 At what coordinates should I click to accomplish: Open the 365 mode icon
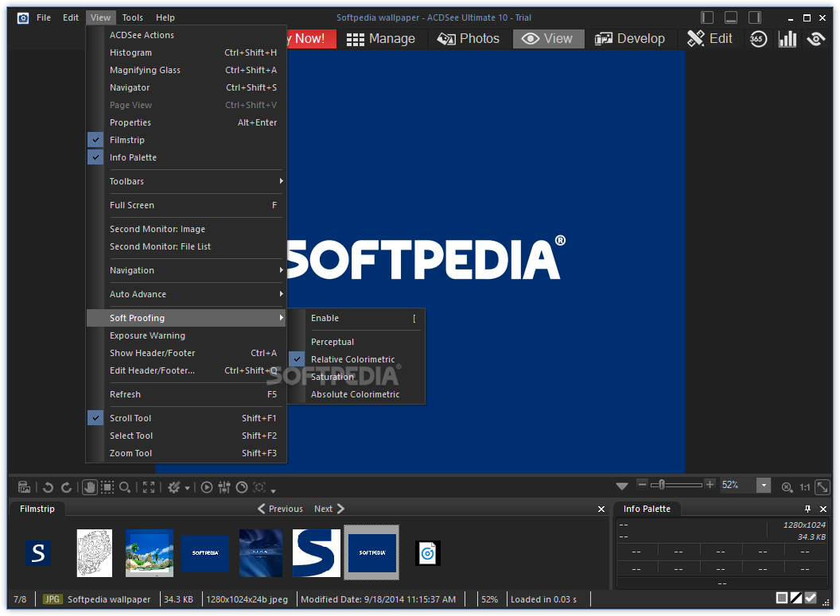(758, 38)
